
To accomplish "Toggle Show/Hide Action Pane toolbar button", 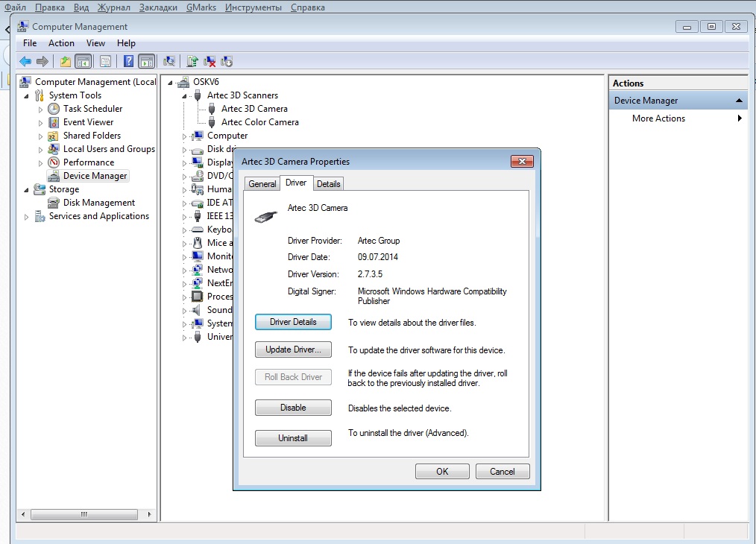I will pos(147,61).
